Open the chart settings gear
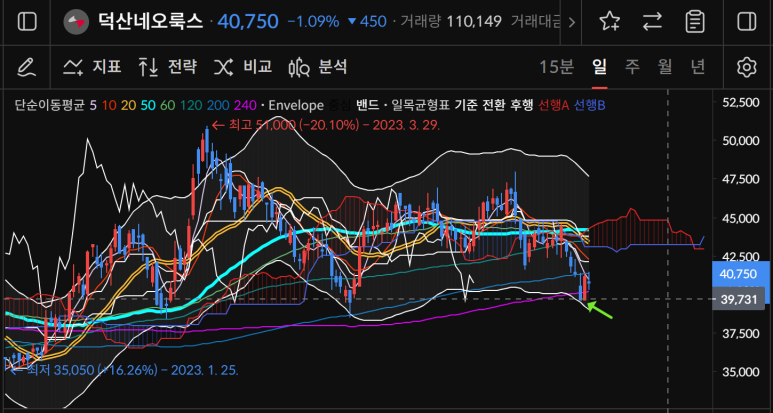Screen dimensions: 773x413 coord(746,67)
